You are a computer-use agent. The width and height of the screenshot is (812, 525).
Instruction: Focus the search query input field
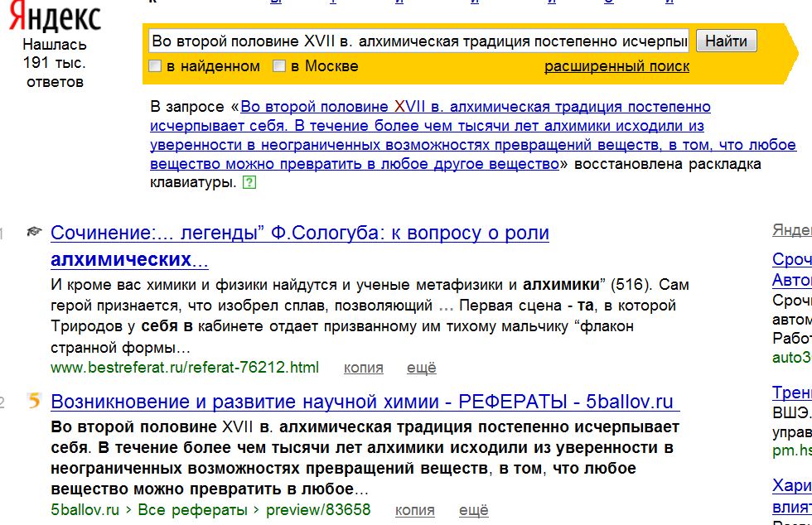pos(418,41)
